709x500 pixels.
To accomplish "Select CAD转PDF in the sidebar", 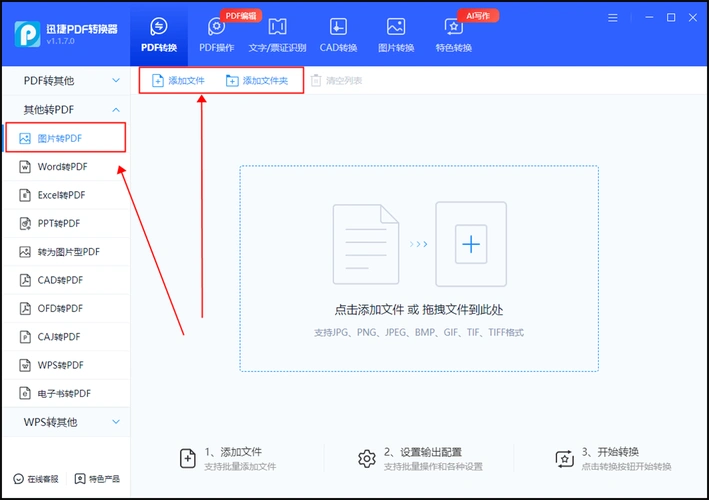I will (66, 280).
